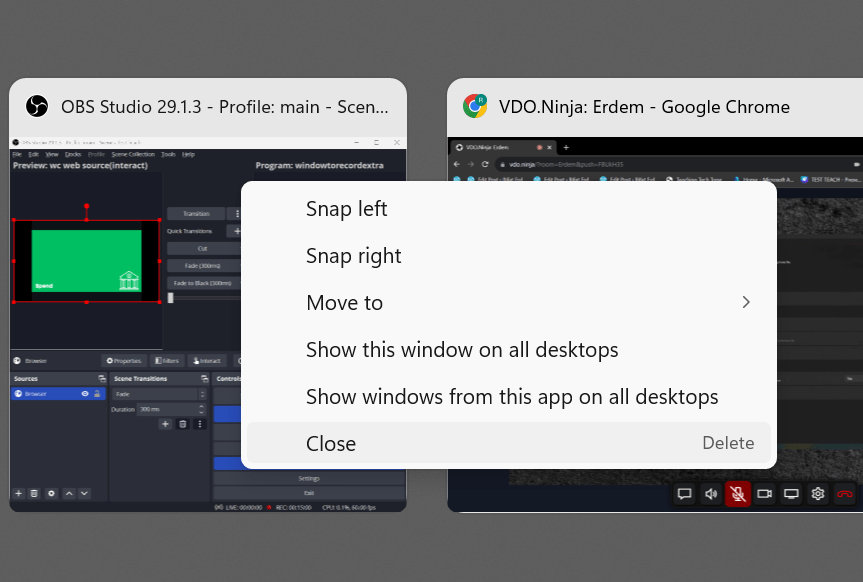This screenshot has width=863, height=582.
Task: Click the vdo.ninja address bar
Action: click(x=678, y=164)
